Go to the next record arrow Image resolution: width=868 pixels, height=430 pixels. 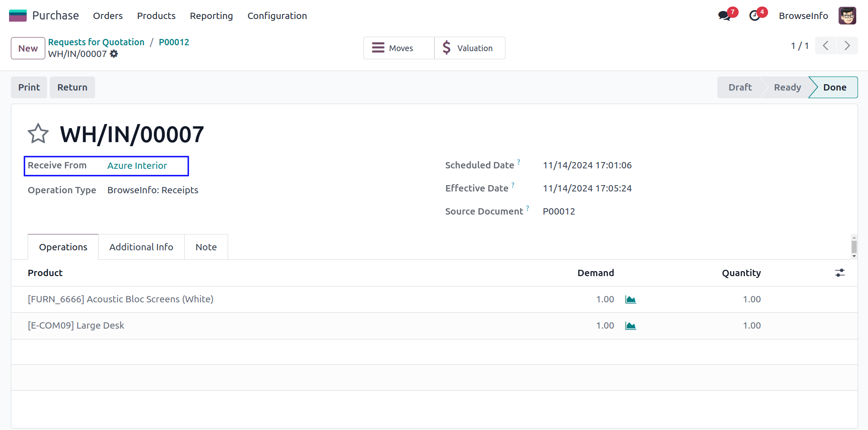847,46
